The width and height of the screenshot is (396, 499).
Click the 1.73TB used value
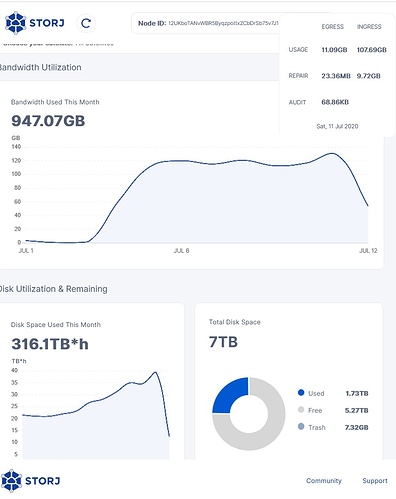point(357,394)
